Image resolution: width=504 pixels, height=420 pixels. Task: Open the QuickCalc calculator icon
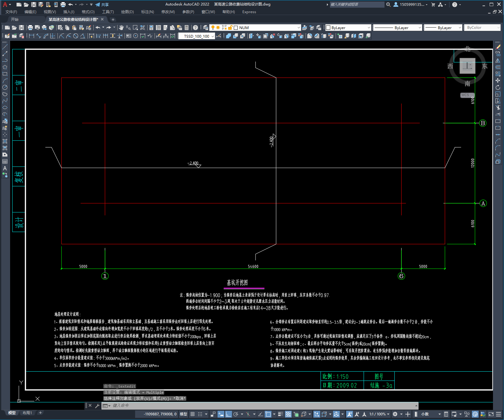click(x=187, y=28)
